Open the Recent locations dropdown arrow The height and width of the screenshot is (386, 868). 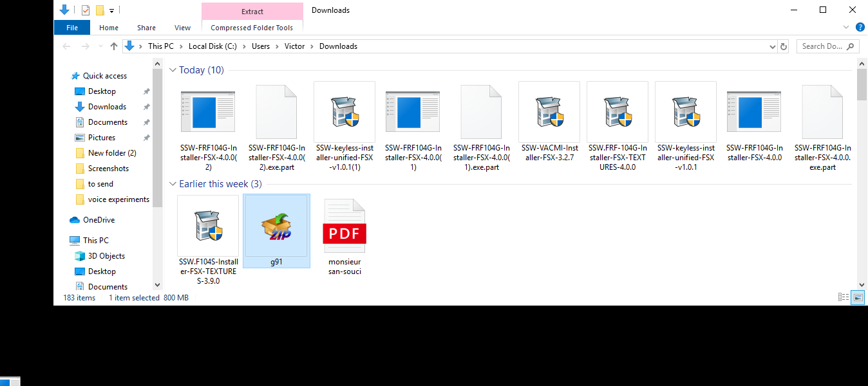(100, 46)
